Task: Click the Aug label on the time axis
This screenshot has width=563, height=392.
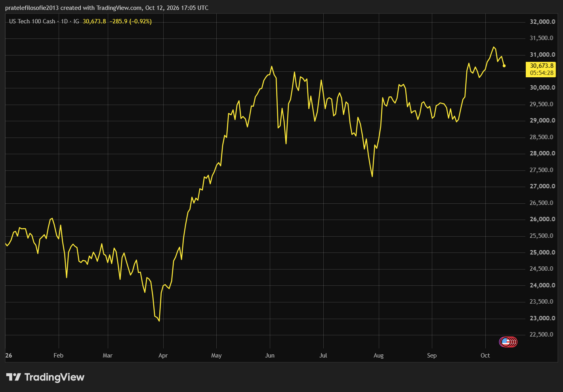Action: point(378,356)
